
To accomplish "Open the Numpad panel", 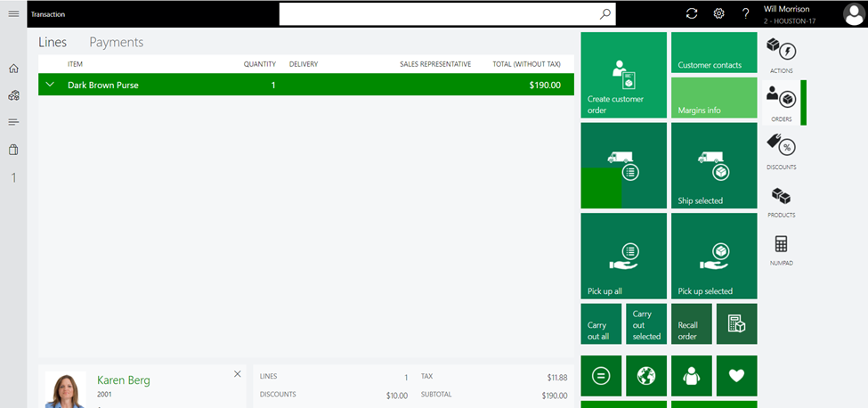I will coord(781,250).
